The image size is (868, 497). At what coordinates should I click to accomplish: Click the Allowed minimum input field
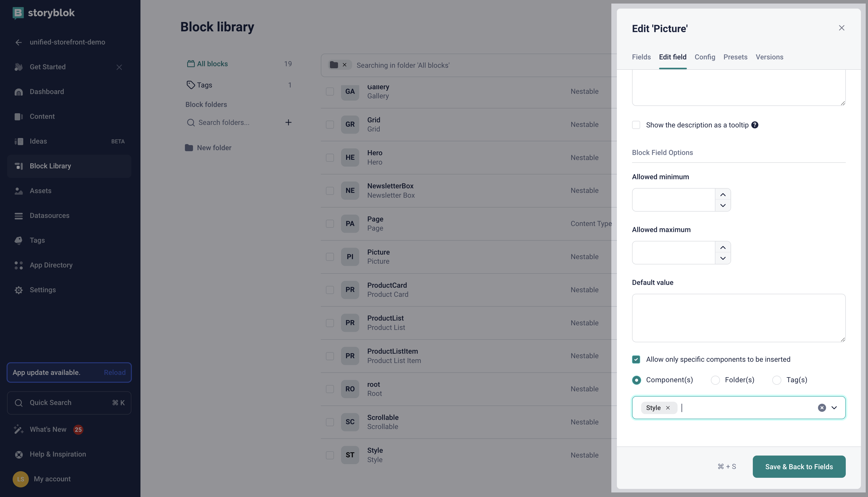[x=673, y=200]
